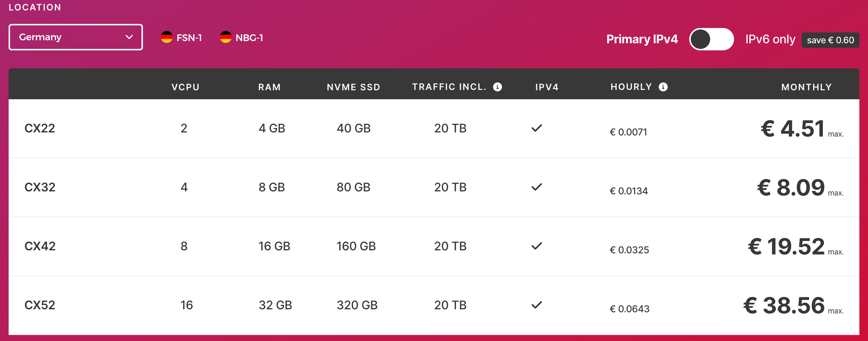Click the Traffic Incl. info icon
Viewport: 868px width, 341px height.
(497, 87)
